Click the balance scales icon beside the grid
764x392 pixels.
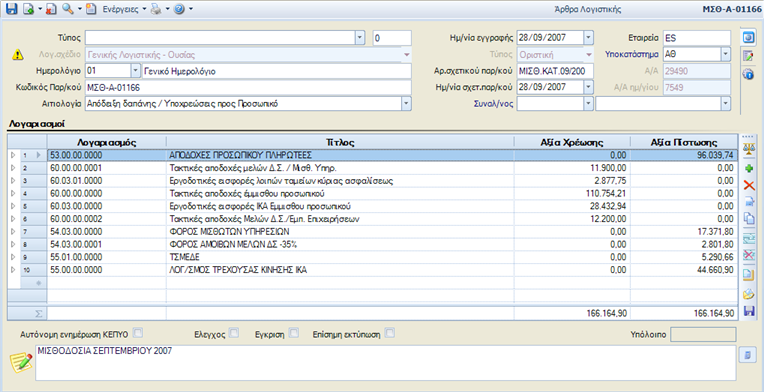[x=748, y=149]
